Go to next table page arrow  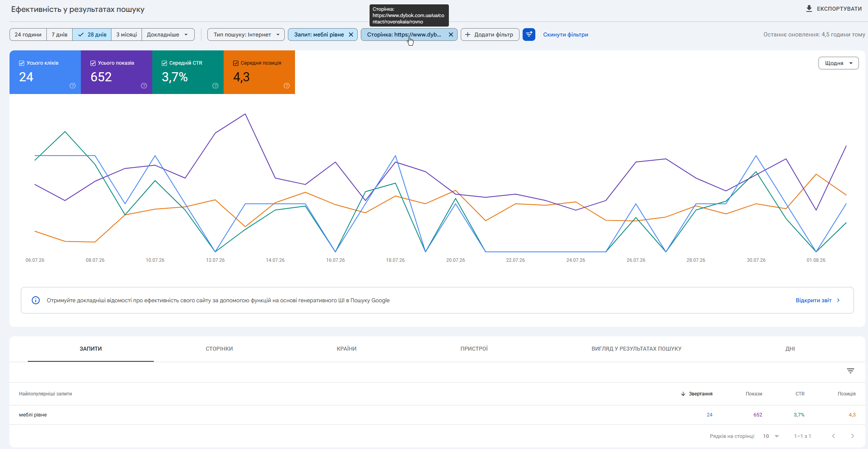853,436
